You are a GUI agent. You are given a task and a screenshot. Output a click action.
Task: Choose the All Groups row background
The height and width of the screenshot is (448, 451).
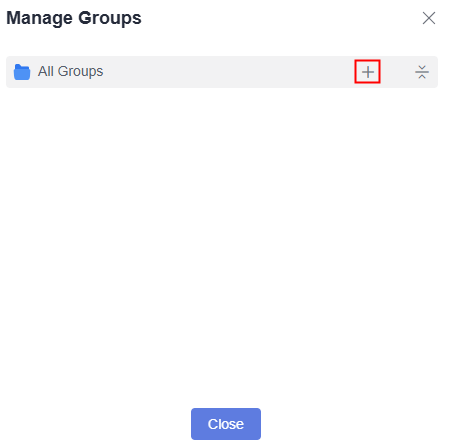click(x=222, y=72)
